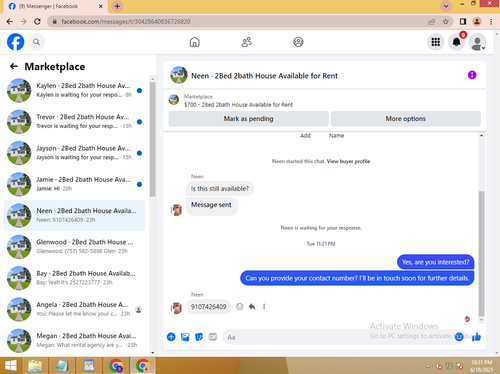Go to the Home feed icon
Image resolution: width=500 pixels, height=374 pixels.
[x=195, y=42]
